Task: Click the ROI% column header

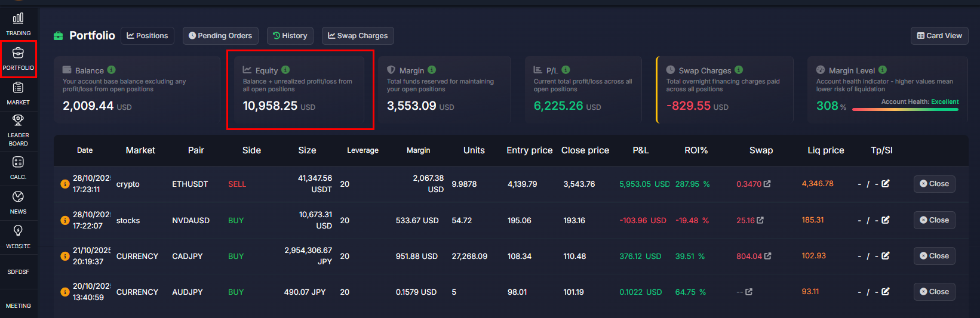Action: [x=696, y=150]
